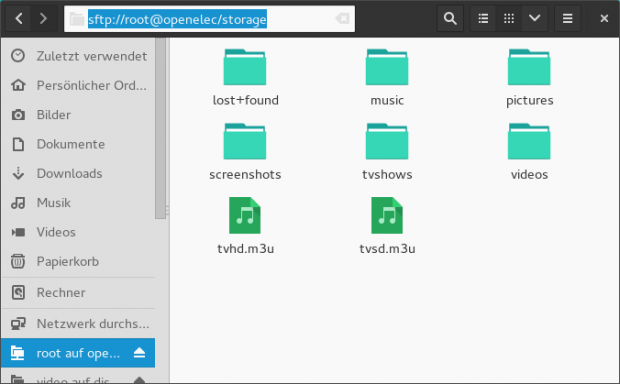Viewport: 620px width, 384px height.
Task: Select the tvhd.m3u playlist file icon
Action: (x=245, y=216)
